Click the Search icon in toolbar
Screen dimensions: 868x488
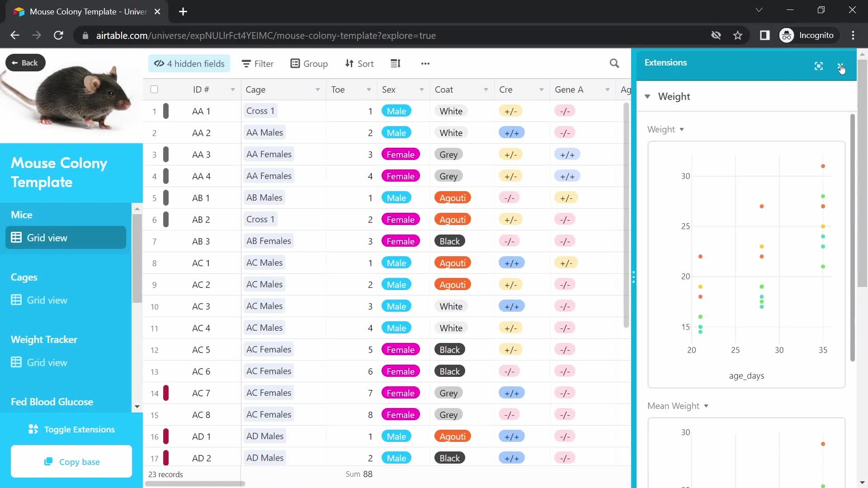615,64
